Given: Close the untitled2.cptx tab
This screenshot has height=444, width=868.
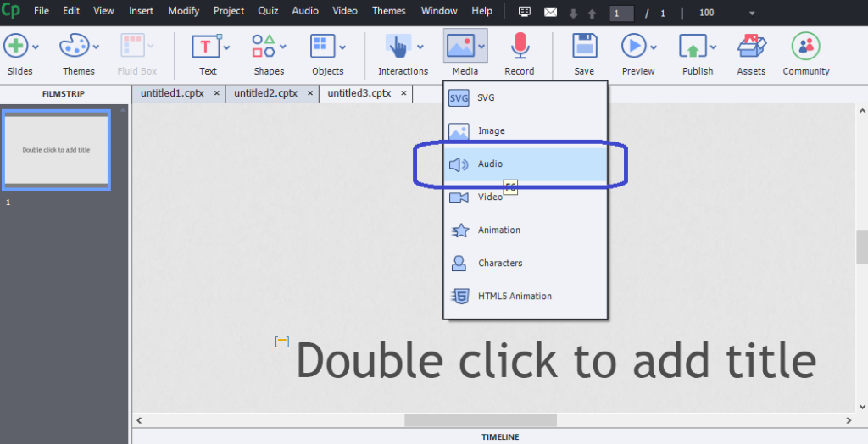Looking at the screenshot, I should pyautogui.click(x=310, y=93).
